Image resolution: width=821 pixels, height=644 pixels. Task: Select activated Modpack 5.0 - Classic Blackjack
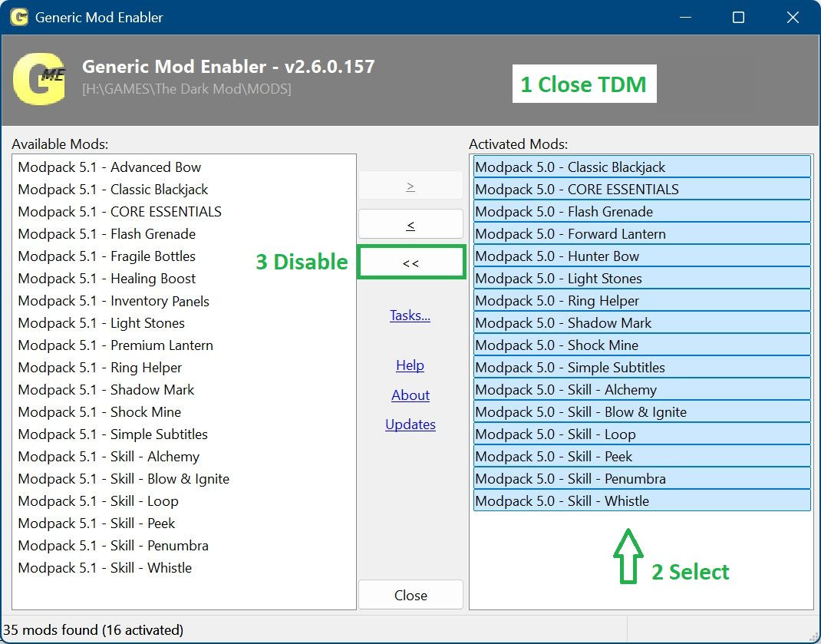click(642, 167)
